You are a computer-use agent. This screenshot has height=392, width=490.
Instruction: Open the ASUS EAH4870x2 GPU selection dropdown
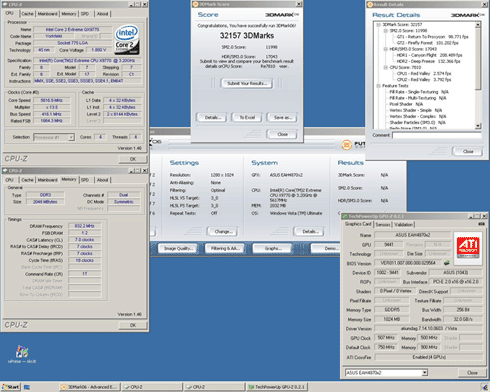pos(424,372)
